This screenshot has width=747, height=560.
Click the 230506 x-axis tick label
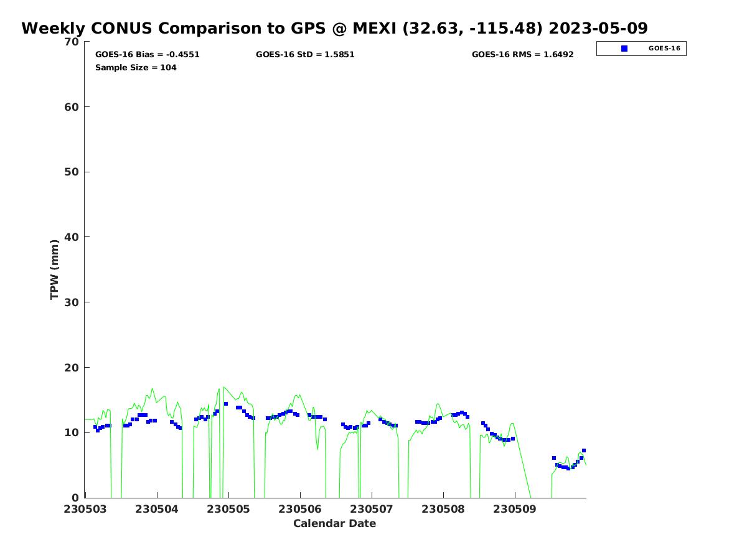300,509
